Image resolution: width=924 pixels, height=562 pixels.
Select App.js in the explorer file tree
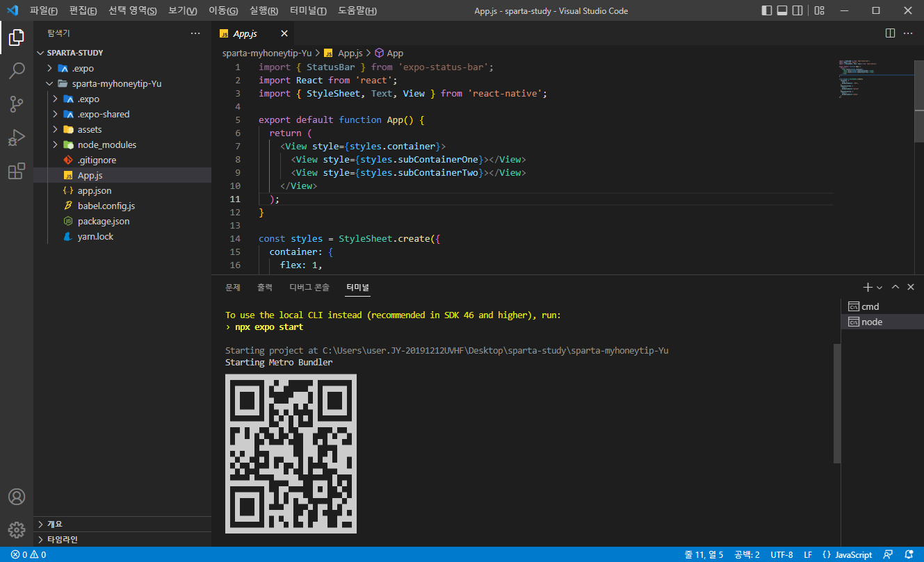pos(122,175)
